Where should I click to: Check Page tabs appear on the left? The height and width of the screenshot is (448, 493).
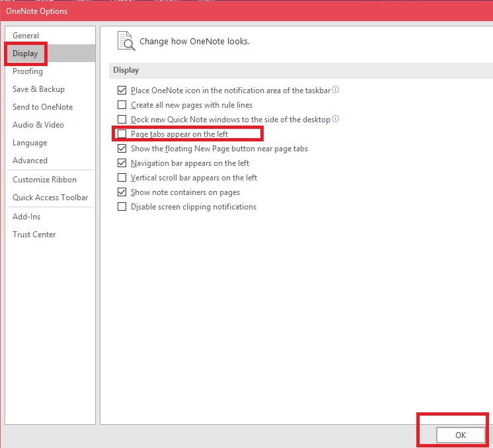(x=122, y=134)
